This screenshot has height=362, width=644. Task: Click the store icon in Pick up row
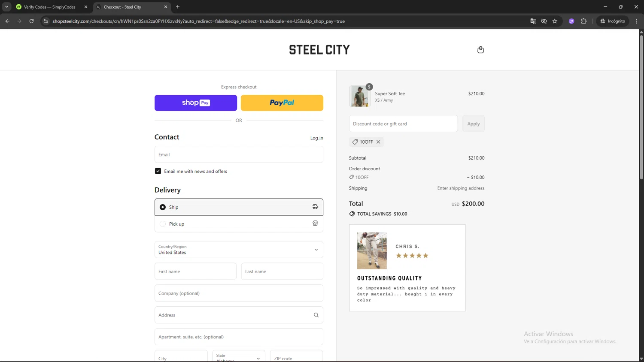pos(315,223)
